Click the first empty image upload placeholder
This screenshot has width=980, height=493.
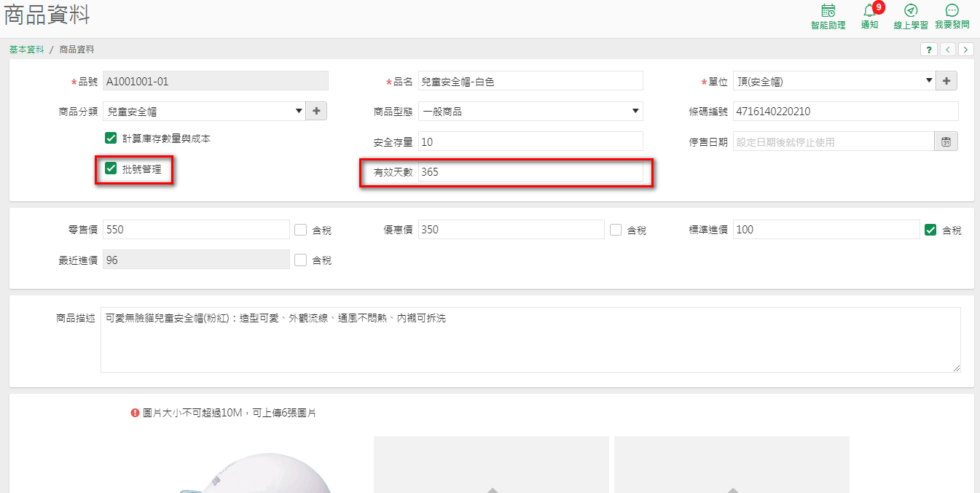pos(491,465)
